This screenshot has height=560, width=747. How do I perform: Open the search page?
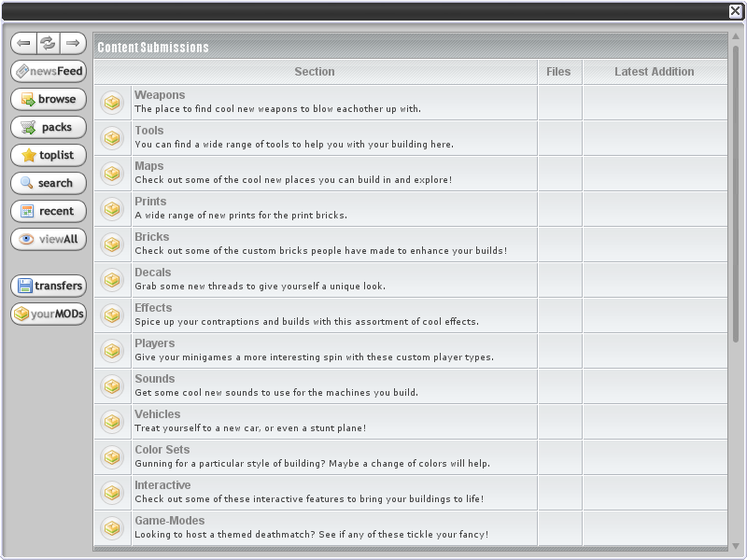pos(49,183)
